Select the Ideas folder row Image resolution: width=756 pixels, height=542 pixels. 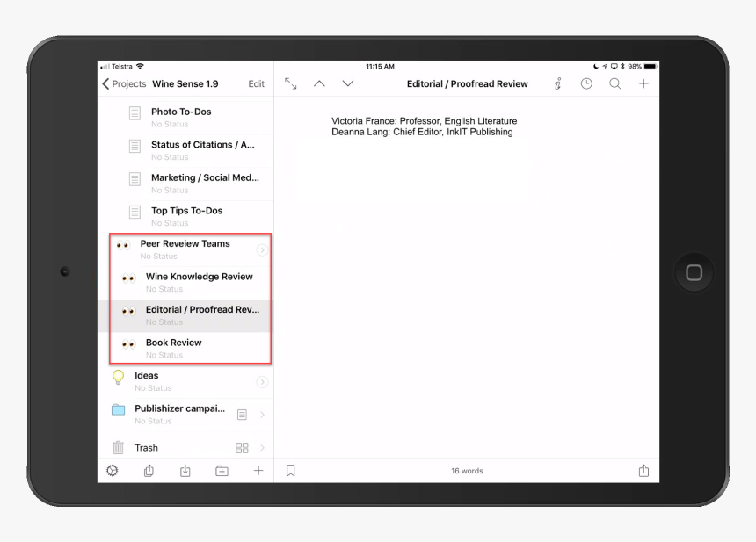[x=185, y=381]
